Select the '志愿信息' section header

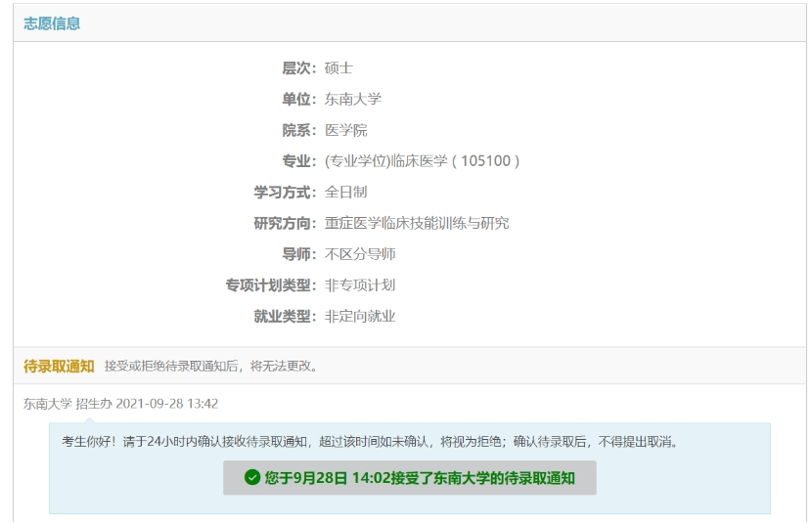point(52,23)
